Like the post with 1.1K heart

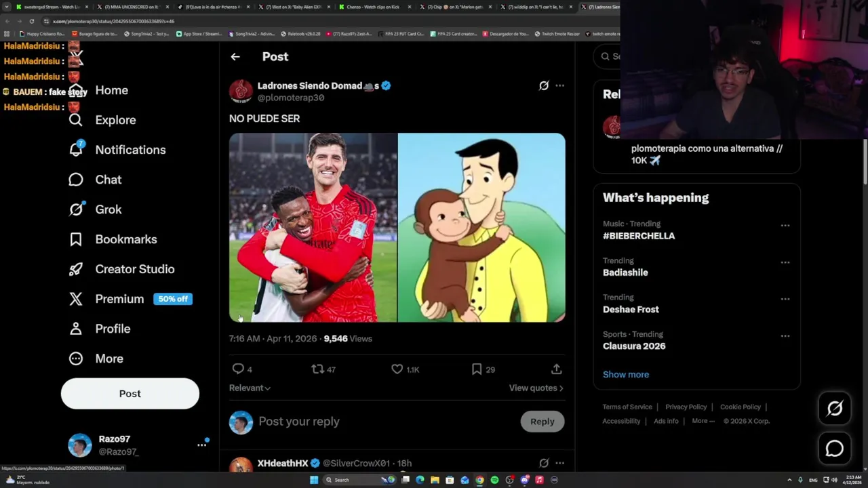[x=397, y=369]
